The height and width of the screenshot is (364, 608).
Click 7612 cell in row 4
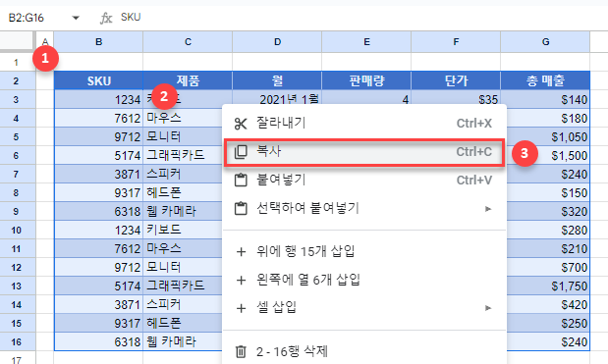coord(98,118)
